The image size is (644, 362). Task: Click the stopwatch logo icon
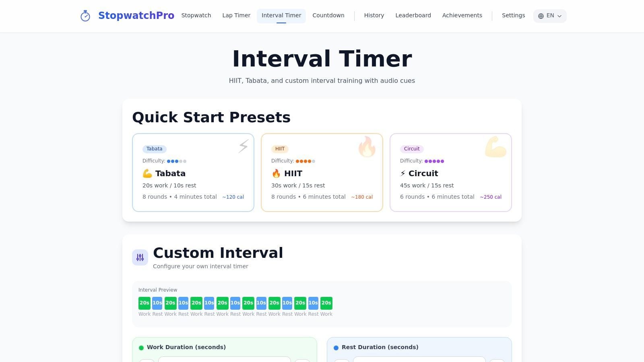point(85,16)
